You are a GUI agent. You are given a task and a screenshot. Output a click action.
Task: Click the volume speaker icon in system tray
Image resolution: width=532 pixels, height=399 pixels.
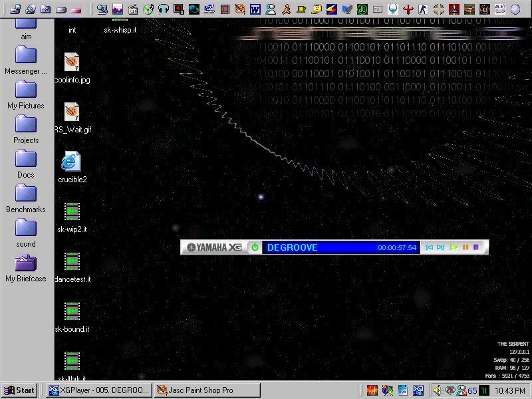pos(438,390)
